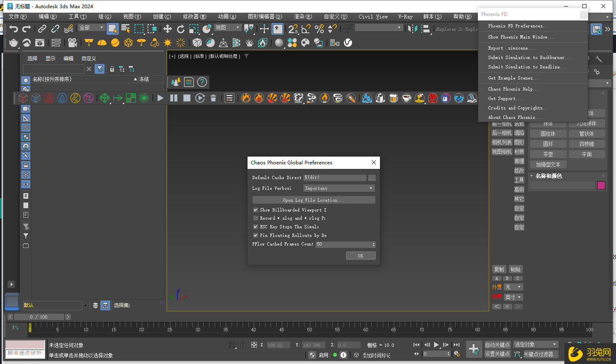Screen dimensions: 616x364
Task: Click the Open Log File Location button
Action: [x=314, y=200]
